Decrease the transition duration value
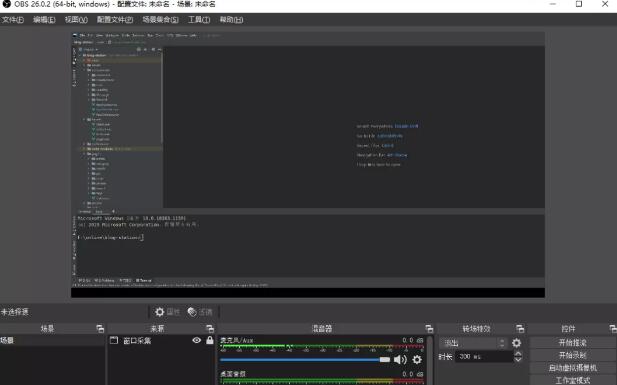The image size is (617, 385). pyautogui.click(x=518, y=359)
